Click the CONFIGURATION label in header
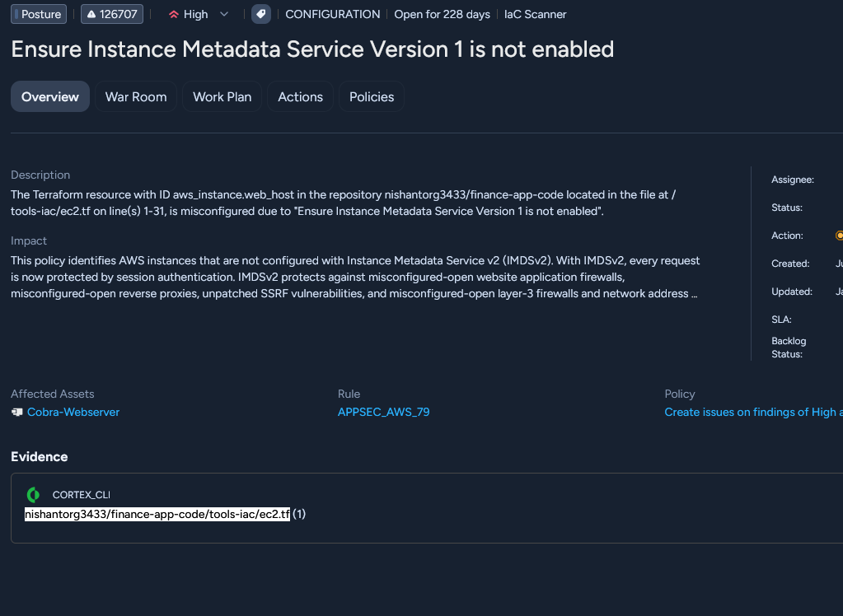This screenshot has width=843, height=616. (332, 15)
